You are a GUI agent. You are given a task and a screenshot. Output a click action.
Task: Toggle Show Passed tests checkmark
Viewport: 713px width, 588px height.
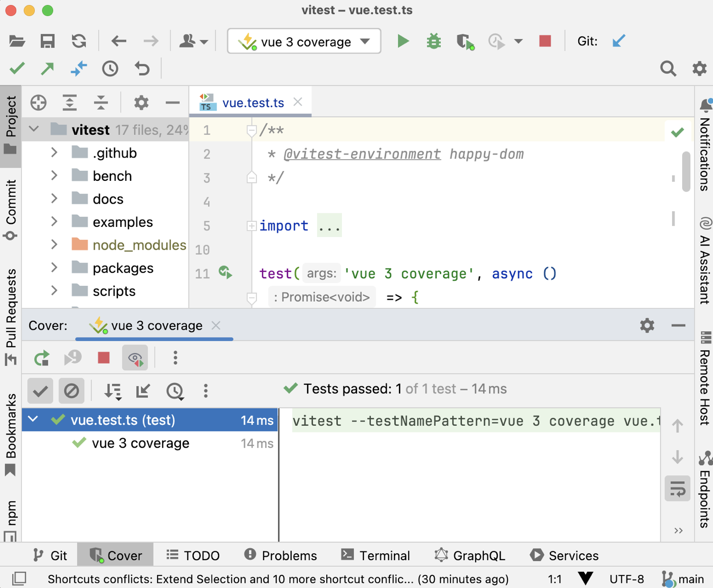(x=40, y=390)
